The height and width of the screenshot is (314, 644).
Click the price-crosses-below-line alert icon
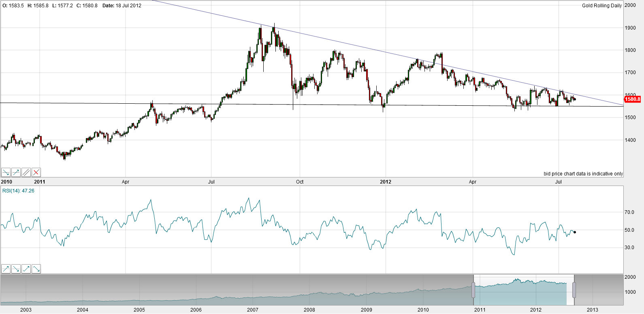[x=6, y=172]
